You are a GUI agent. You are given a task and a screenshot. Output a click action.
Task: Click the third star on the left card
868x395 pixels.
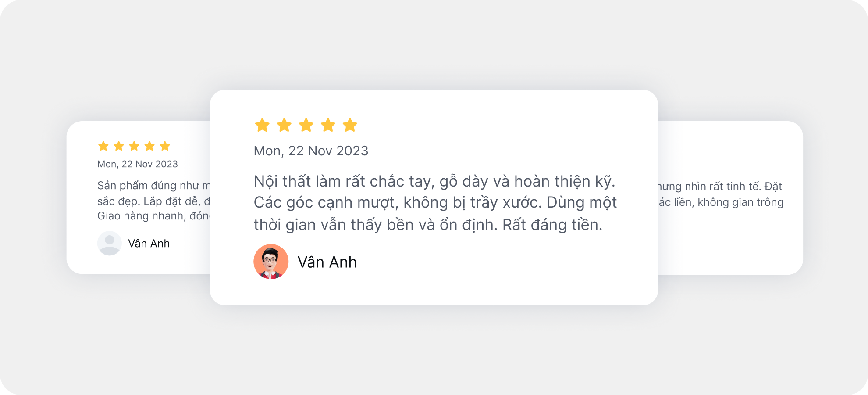[x=134, y=146]
